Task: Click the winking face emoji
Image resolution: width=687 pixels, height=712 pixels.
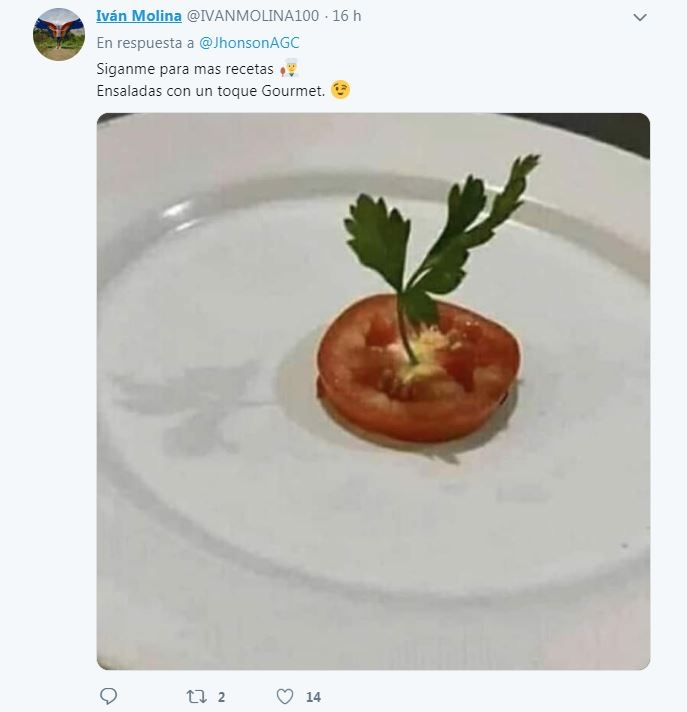Action: (342, 90)
